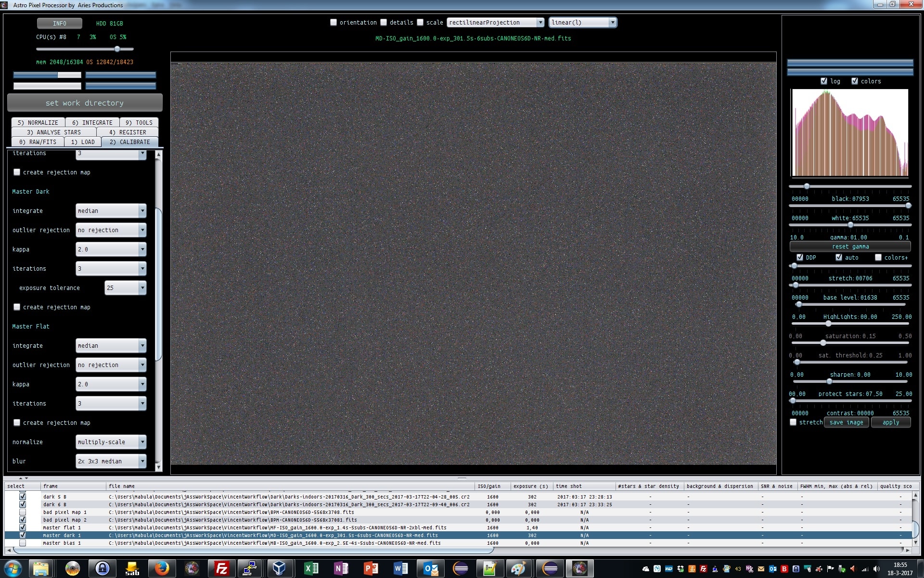Switch to the 4) REGISTER tab
924x578 pixels.
(x=128, y=132)
